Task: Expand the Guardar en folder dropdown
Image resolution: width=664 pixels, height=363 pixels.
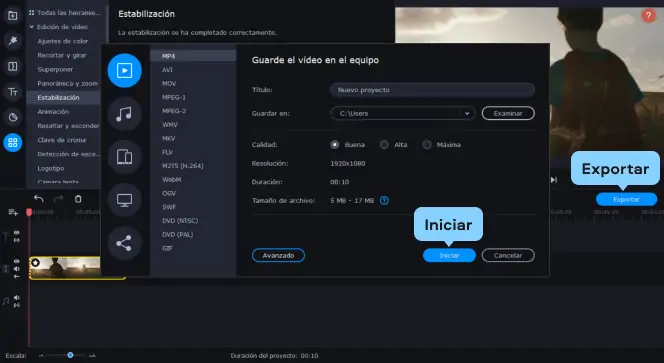Action: [x=467, y=114]
